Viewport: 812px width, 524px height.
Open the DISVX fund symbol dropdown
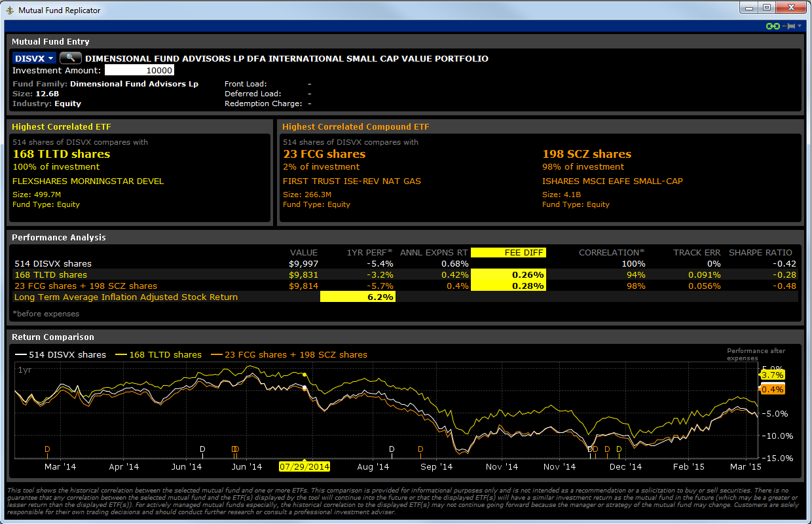pyautogui.click(x=34, y=58)
